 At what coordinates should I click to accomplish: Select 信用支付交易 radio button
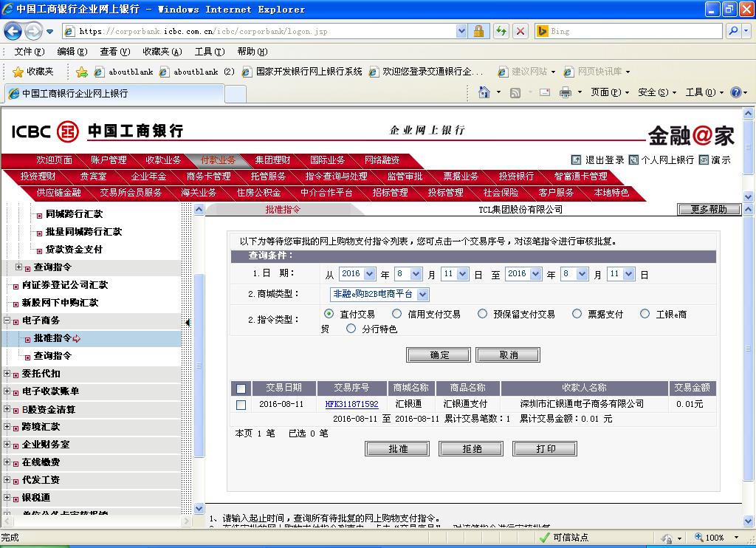pyautogui.click(x=396, y=314)
